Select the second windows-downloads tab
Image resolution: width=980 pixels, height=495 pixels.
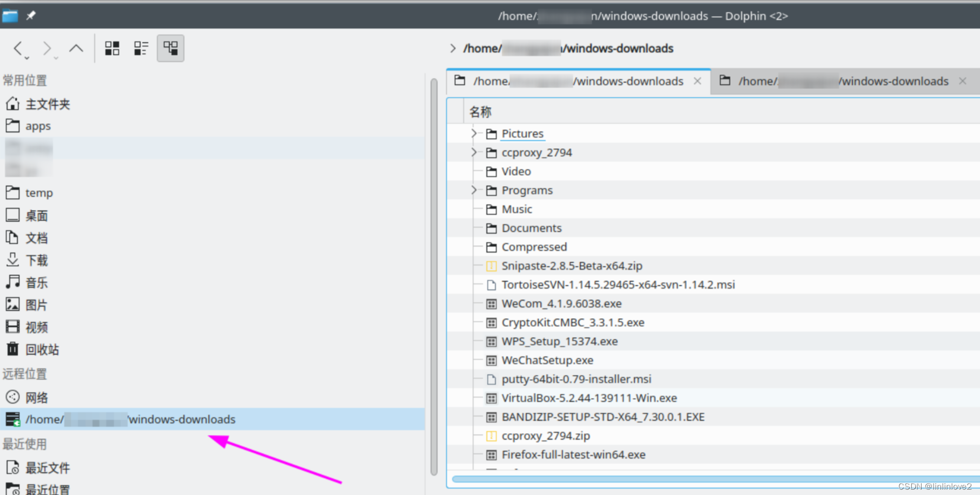tap(844, 81)
